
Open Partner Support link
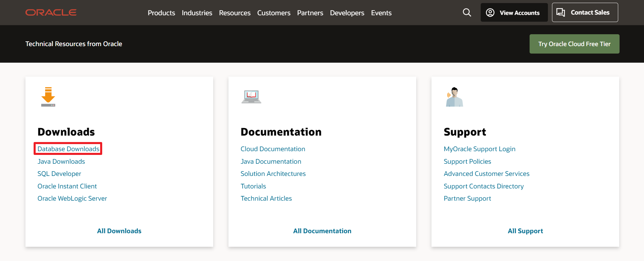(x=467, y=198)
